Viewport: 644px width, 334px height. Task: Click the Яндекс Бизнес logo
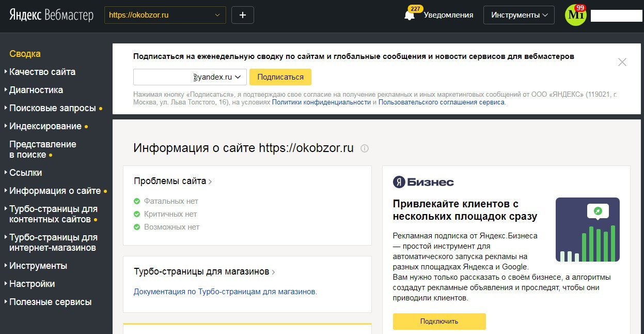(x=423, y=182)
